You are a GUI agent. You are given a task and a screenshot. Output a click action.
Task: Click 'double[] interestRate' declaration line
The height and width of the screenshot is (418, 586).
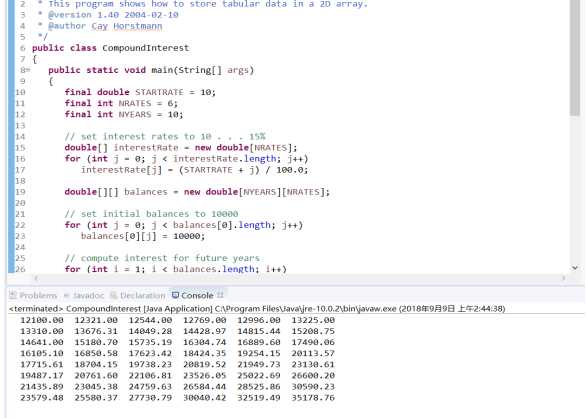tap(181, 147)
